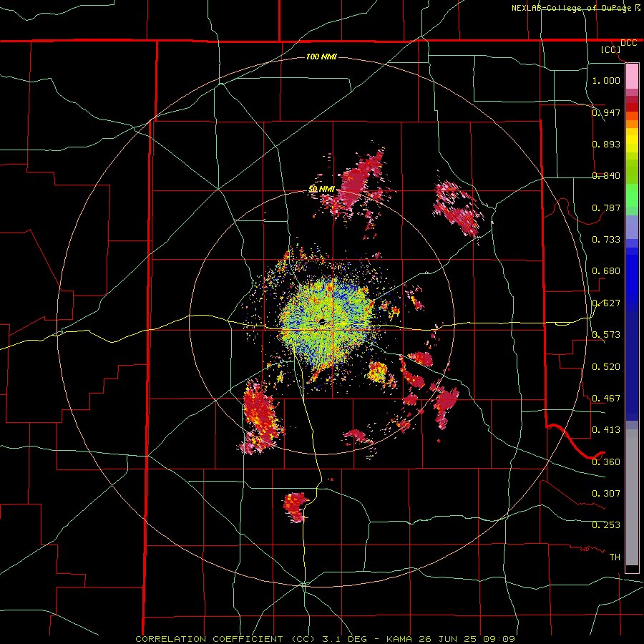Click the 50 NMI range ring label

[x=321, y=189]
